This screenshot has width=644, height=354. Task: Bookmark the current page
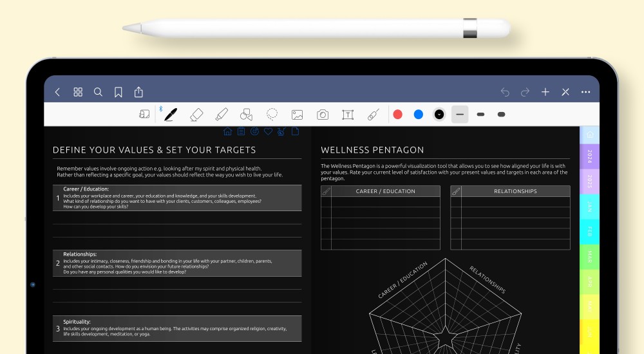click(118, 92)
